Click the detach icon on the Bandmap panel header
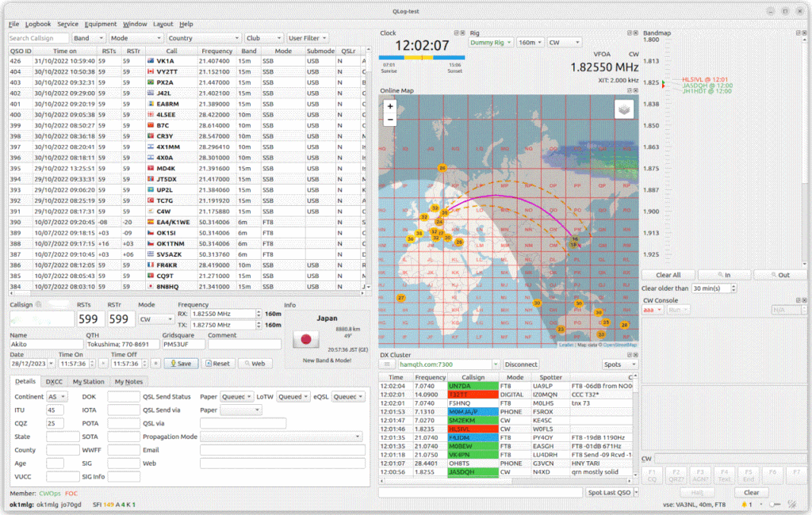 (799, 33)
